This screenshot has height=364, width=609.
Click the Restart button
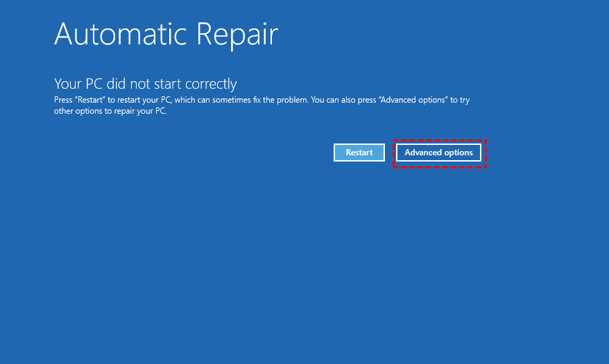point(359,153)
